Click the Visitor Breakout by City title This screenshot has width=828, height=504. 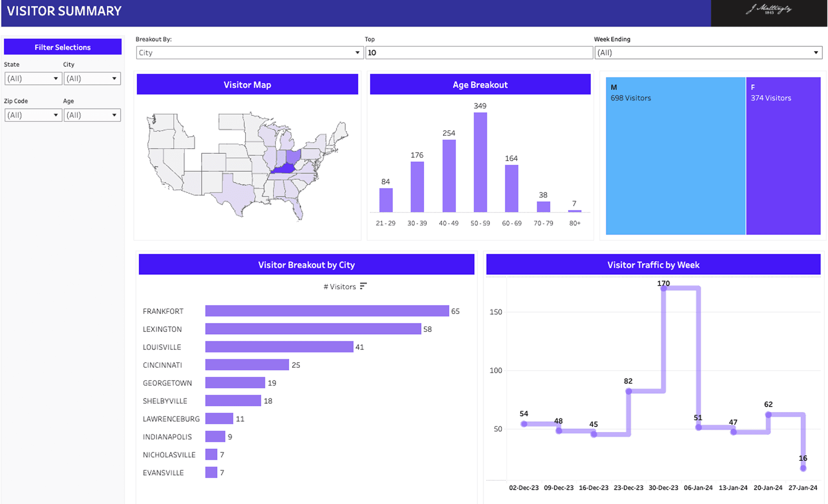[306, 265]
